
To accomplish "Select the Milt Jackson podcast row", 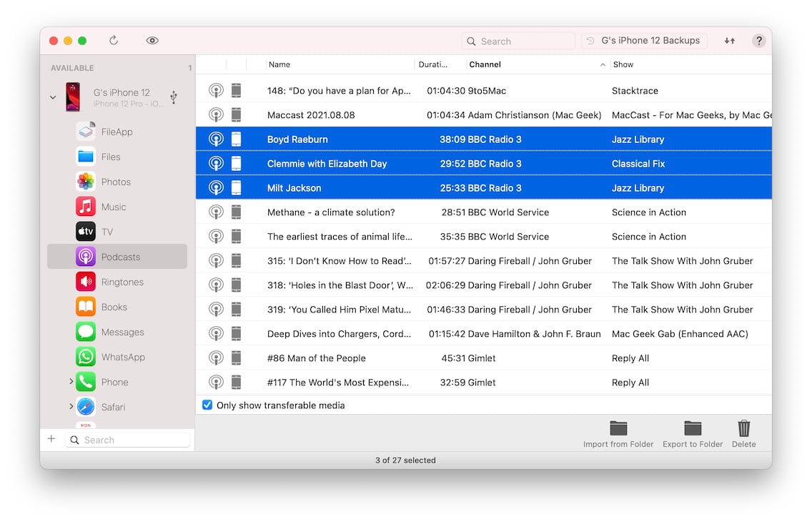I will click(x=484, y=187).
